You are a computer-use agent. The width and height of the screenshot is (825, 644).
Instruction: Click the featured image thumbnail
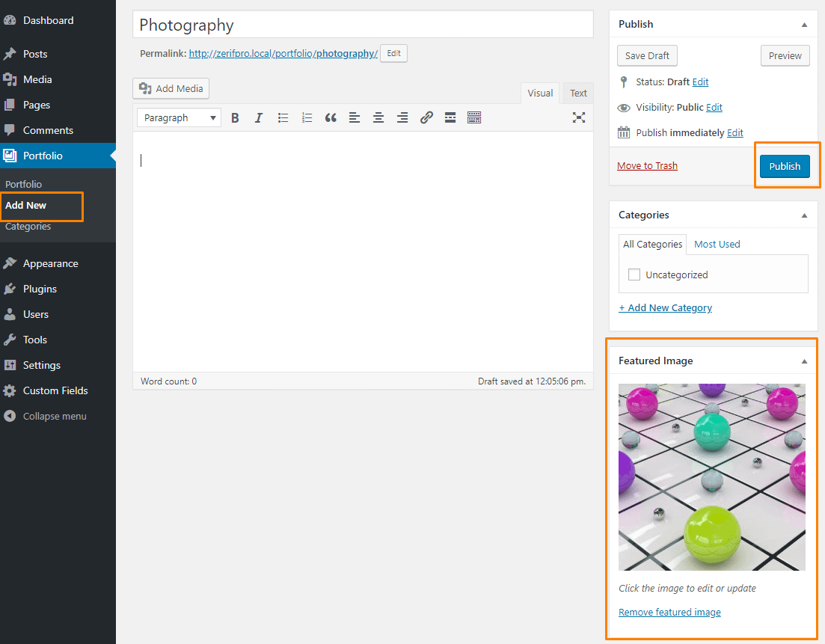(711, 477)
